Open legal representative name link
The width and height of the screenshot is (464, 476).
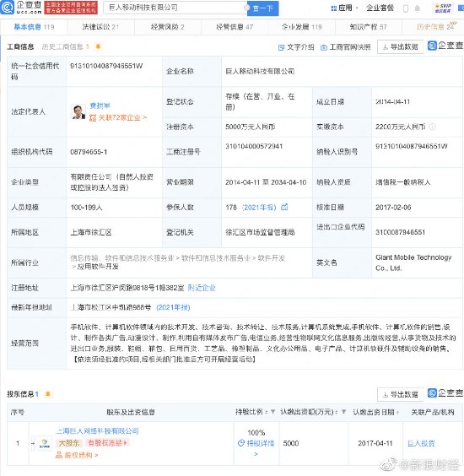tap(100, 105)
